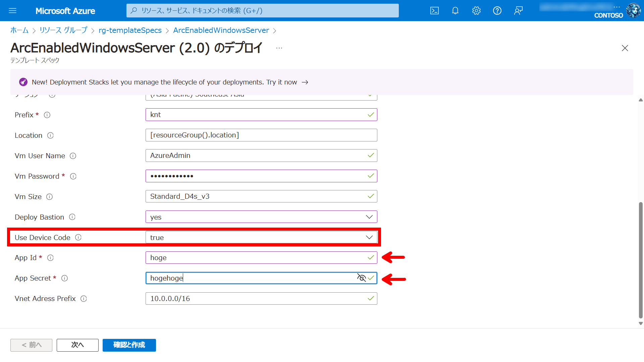Open the Cloud Shell icon
This screenshot has height=362, width=644.
pos(434,11)
